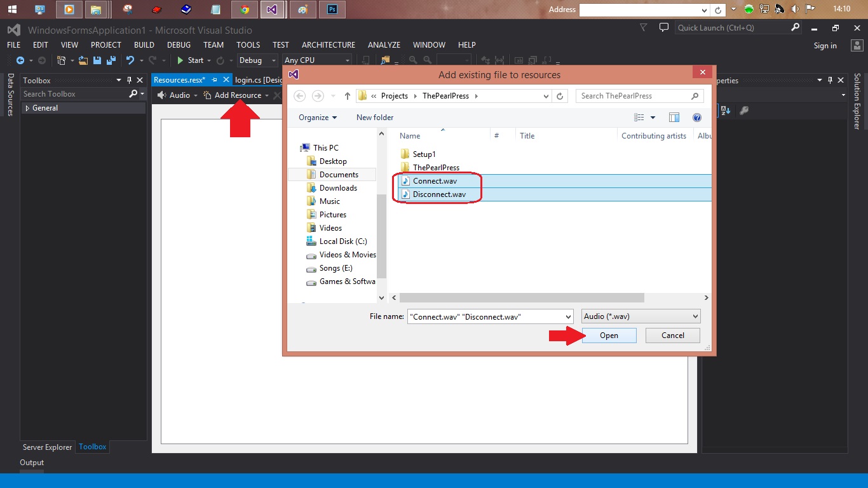Open Photoshop from the Windows taskbar

[x=332, y=10]
